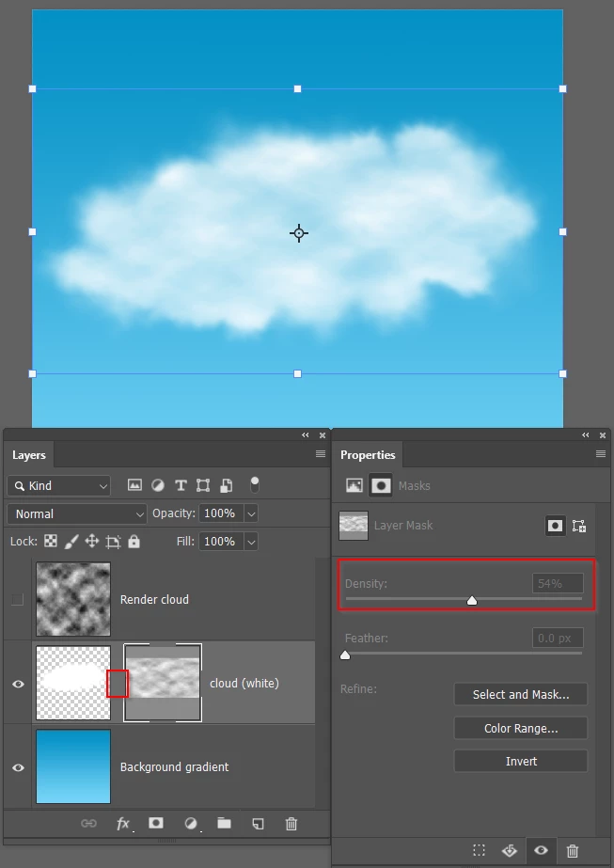614x868 pixels.
Task: Collapse the Properties panel with double arrows
Action: click(x=586, y=435)
